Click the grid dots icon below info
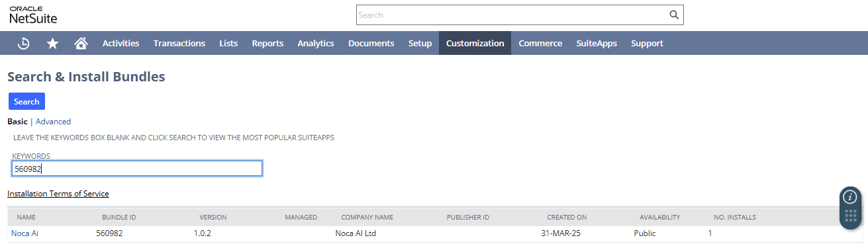Screen dimensions: 868x248 click(851, 216)
